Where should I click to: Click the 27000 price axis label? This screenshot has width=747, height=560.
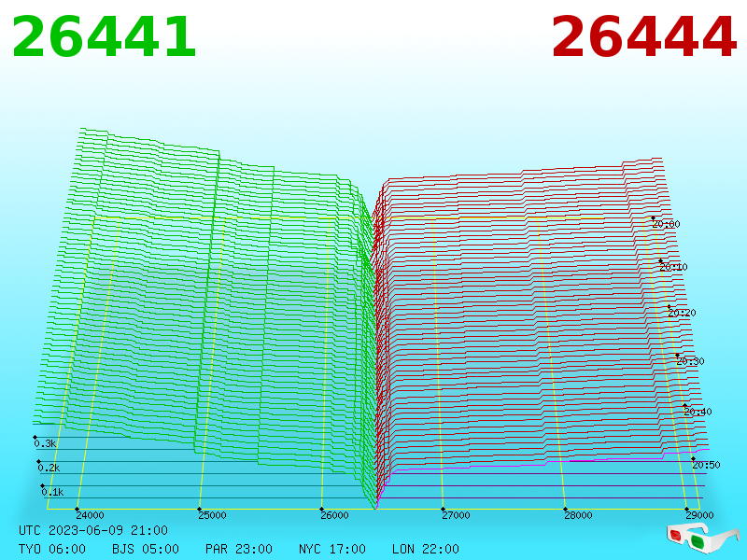pos(456,515)
